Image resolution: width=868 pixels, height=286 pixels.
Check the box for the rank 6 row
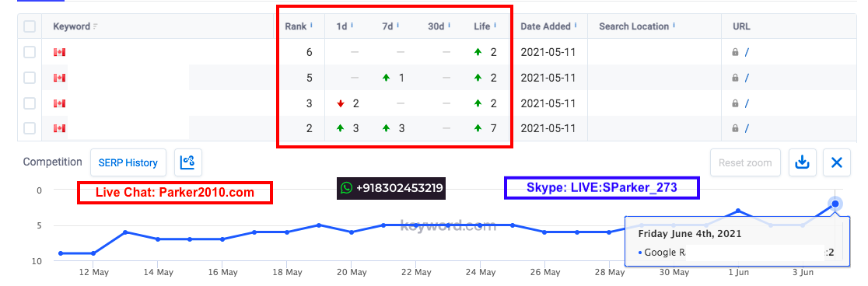click(30, 52)
